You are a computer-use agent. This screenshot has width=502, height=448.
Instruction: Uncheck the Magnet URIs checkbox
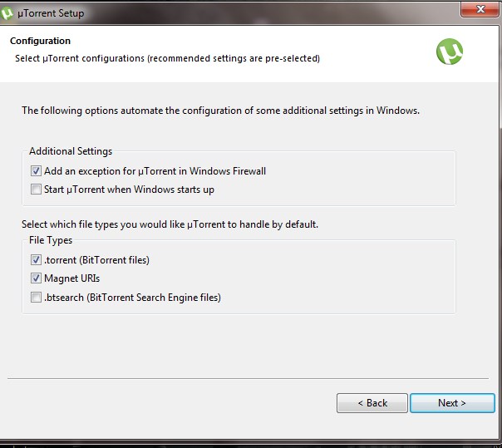[x=36, y=278]
